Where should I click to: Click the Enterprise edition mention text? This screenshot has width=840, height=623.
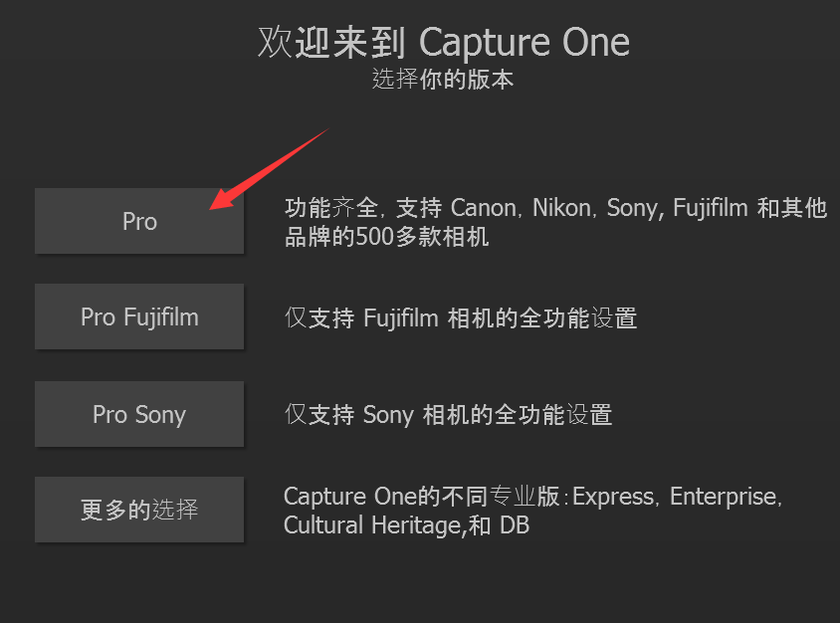coord(723,496)
